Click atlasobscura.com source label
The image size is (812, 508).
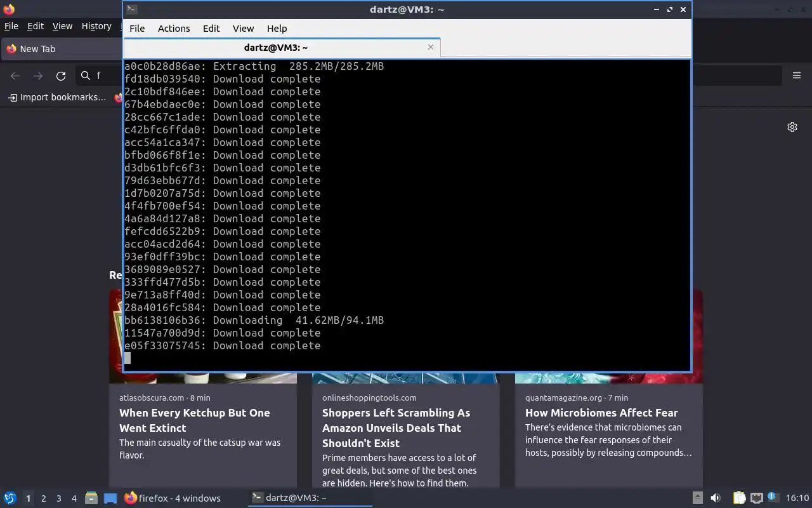click(x=153, y=398)
